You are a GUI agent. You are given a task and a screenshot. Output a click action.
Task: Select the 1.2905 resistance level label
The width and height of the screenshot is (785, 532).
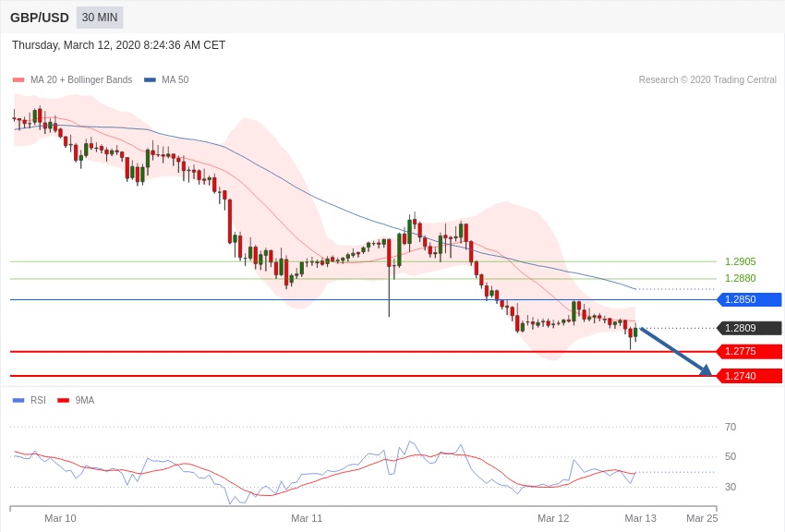[x=740, y=261]
